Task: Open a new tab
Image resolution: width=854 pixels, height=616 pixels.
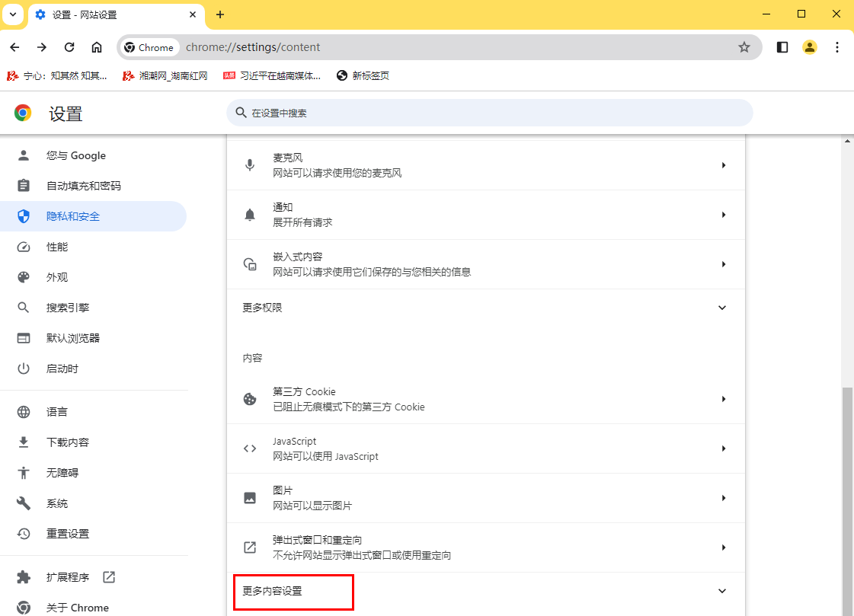Action: (x=220, y=14)
